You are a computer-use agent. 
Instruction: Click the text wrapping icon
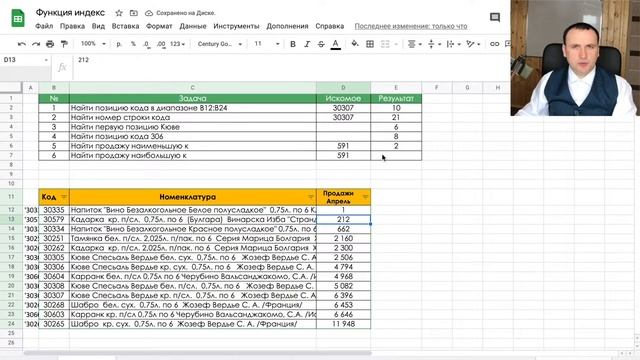(450, 44)
